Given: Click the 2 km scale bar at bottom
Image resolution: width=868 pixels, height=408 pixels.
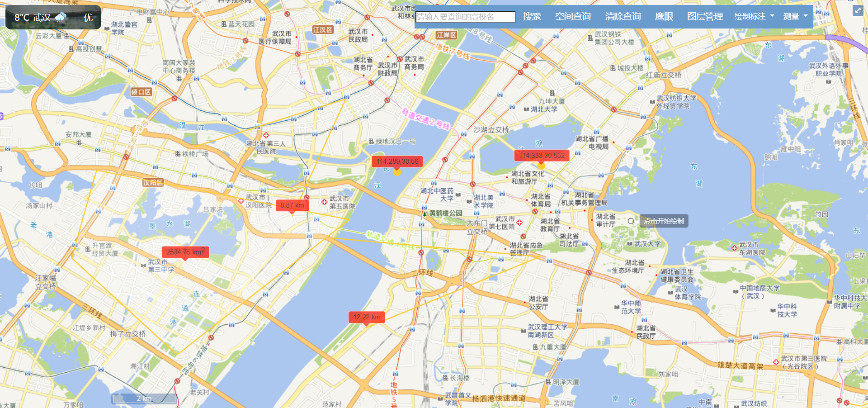Looking at the screenshot, I should 143,399.
